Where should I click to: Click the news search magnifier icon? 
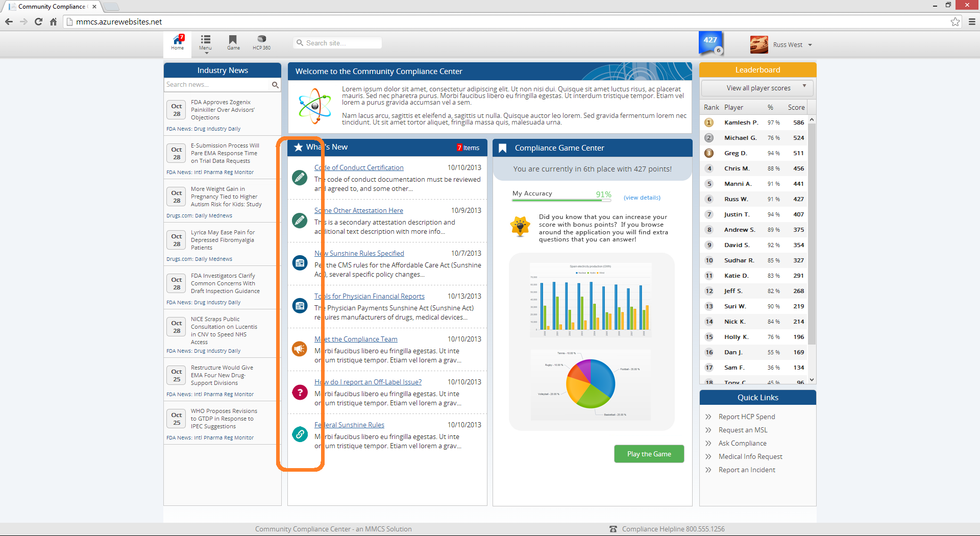[x=275, y=85]
